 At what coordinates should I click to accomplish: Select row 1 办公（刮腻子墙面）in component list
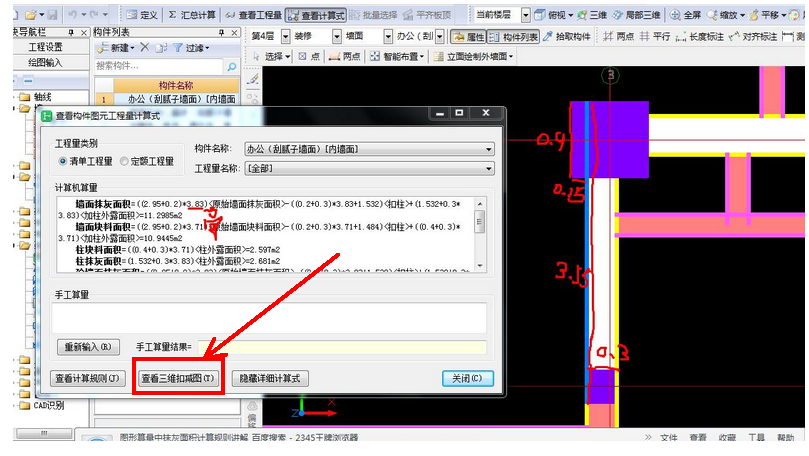pyautogui.click(x=167, y=99)
